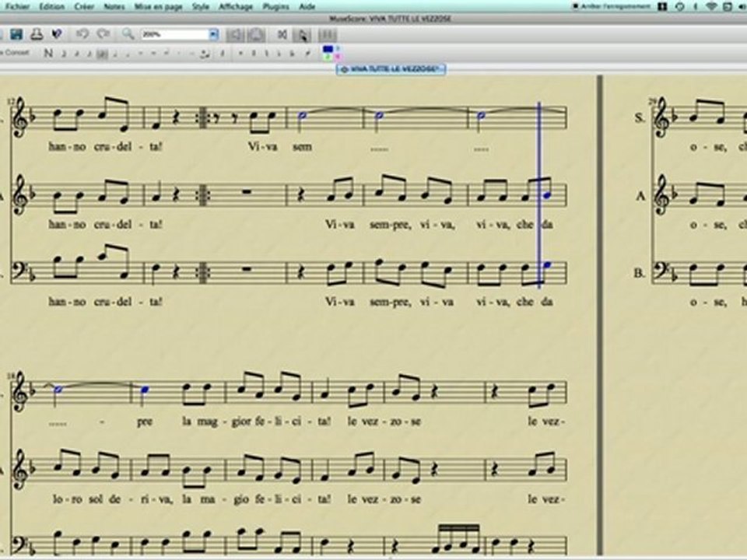Toggle note entry mode N button
The height and width of the screenshot is (560, 747).
pyautogui.click(x=48, y=53)
